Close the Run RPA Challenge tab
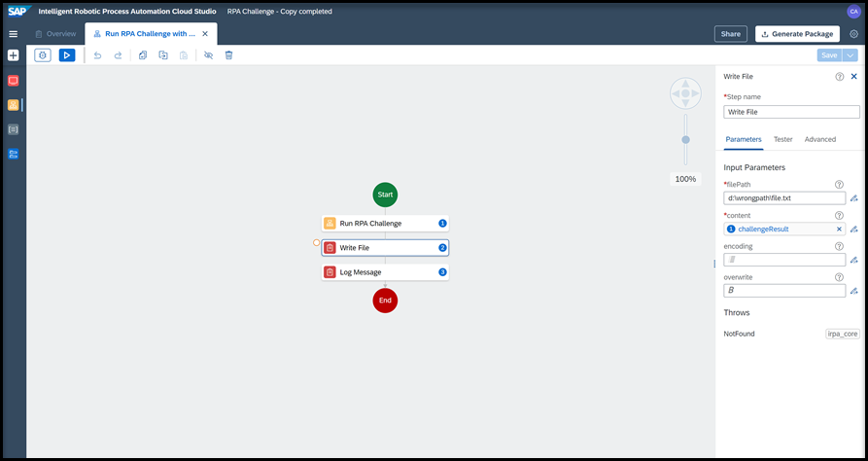This screenshot has width=868, height=461. [x=205, y=34]
